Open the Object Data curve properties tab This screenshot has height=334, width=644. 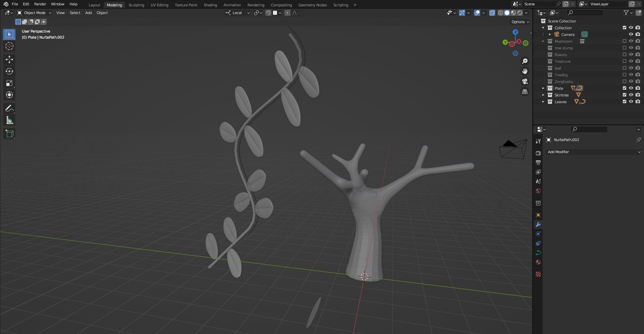[x=538, y=253]
